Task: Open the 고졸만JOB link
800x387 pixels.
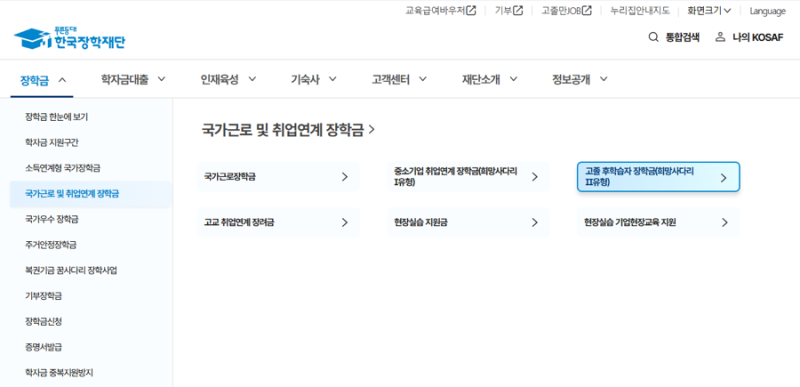Action: [561, 11]
